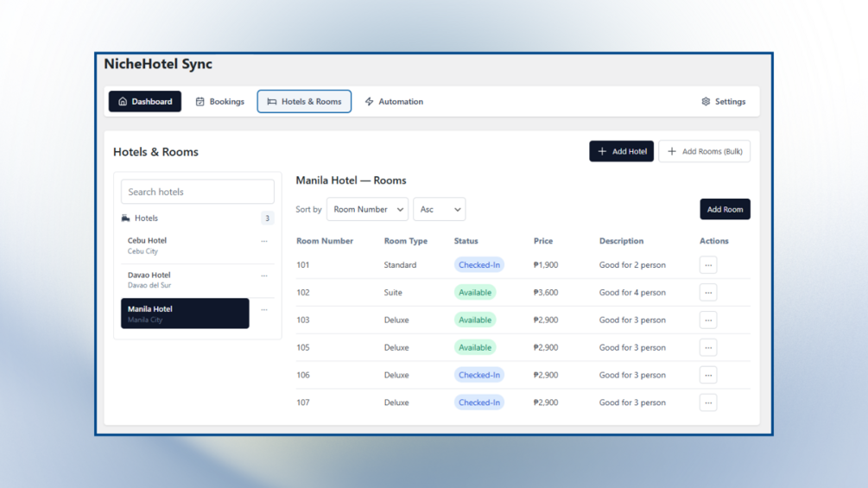Click the Room Number column header

(x=325, y=241)
